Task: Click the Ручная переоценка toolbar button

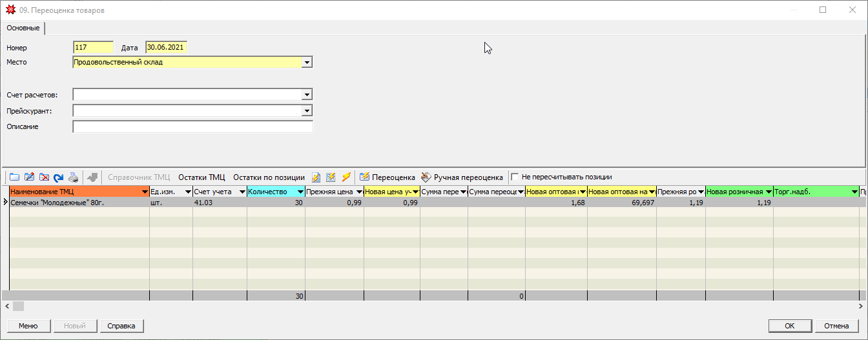Action: pos(462,177)
